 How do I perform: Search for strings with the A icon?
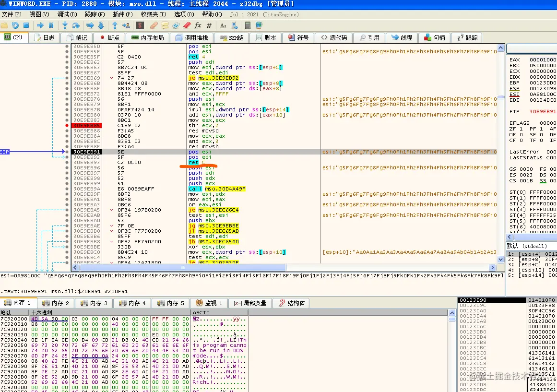coord(223,25)
